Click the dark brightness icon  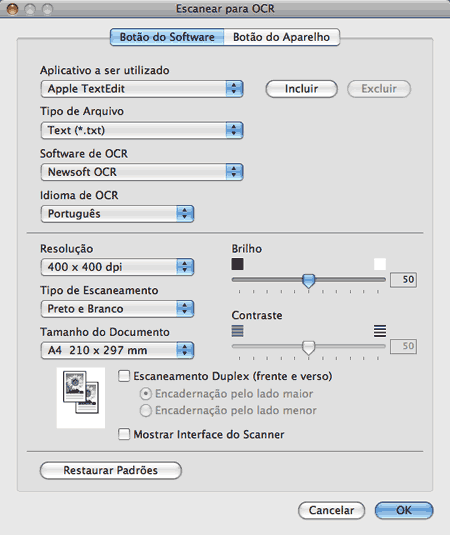pos(237,264)
